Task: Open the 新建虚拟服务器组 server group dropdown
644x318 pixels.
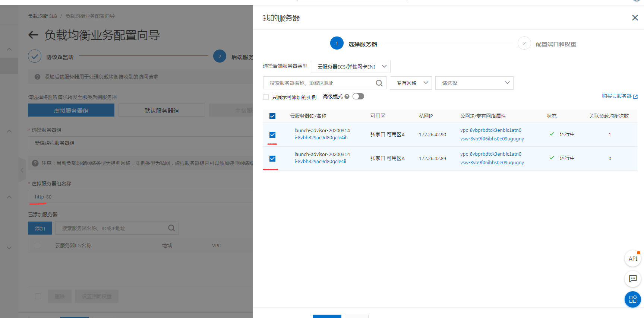Action: click(141, 143)
